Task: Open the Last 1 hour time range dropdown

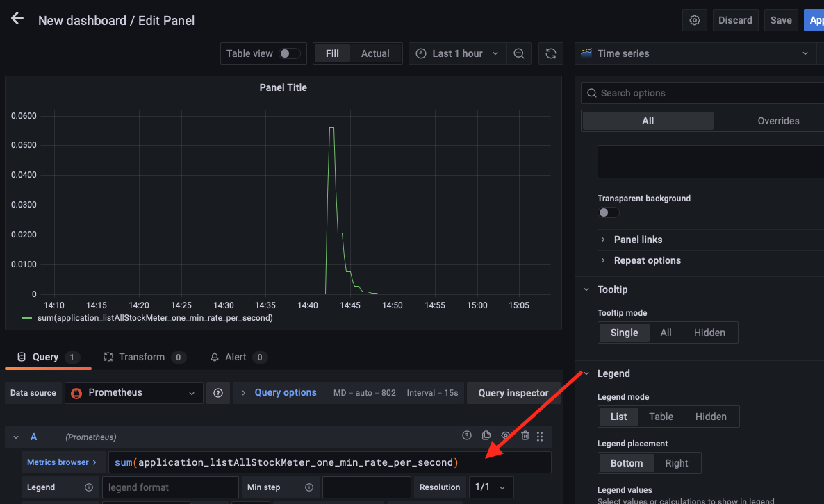Action: point(457,53)
